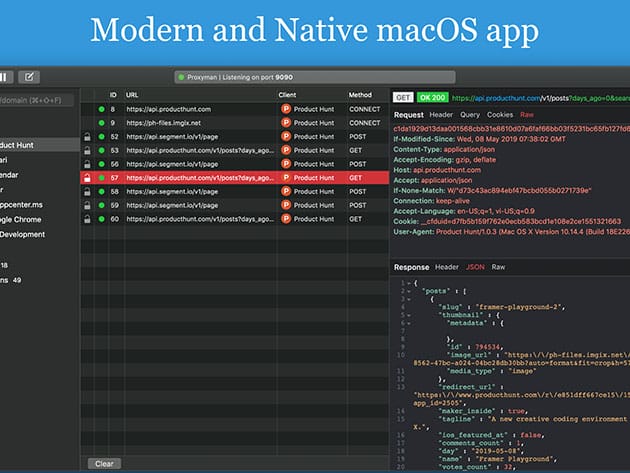
Task: Click Product Hunt client icon in row 9
Action: [287, 122]
